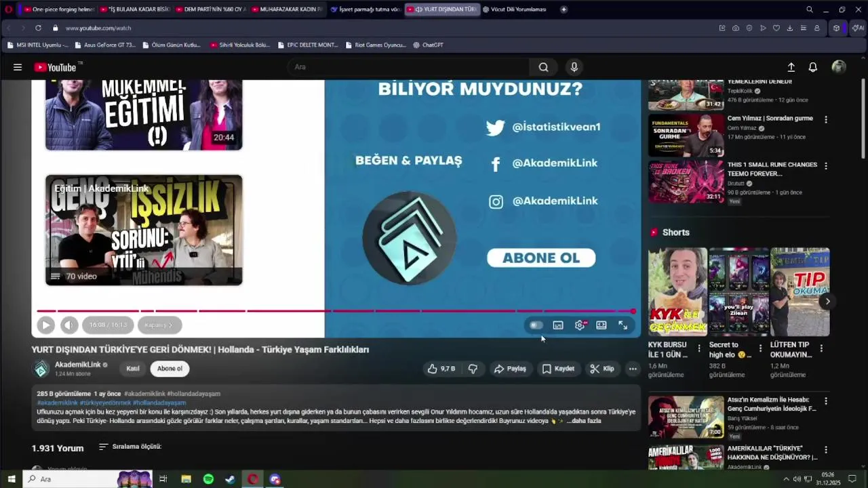Play the video with the play button

[45, 325]
